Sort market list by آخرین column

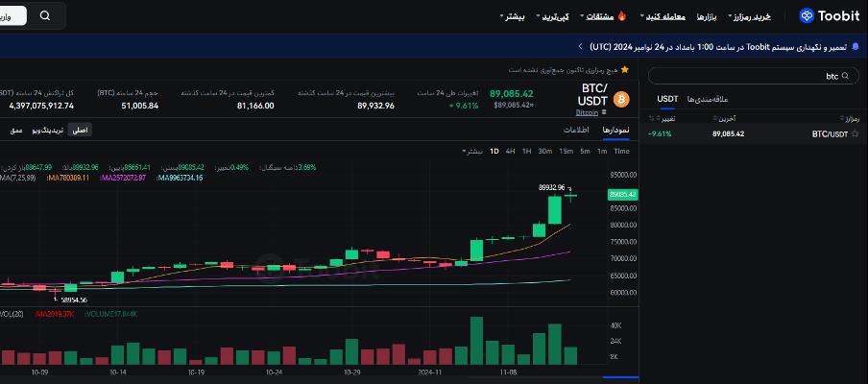[x=722, y=118]
